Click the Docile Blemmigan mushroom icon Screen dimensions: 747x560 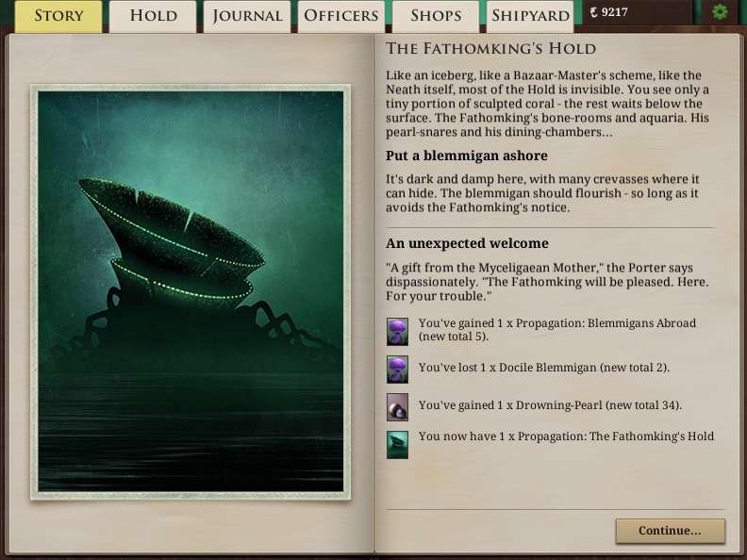397,370
